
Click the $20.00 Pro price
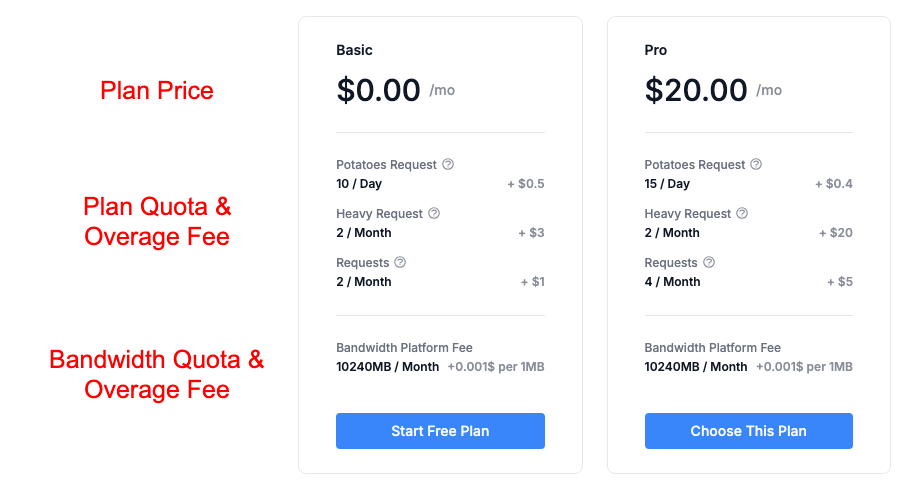(x=696, y=90)
